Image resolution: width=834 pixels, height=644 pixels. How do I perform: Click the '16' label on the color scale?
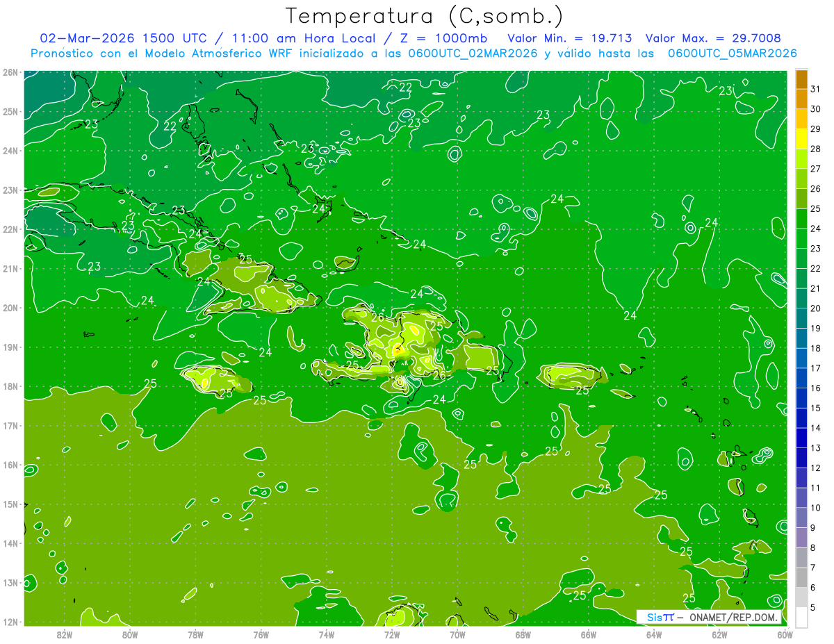coord(816,388)
